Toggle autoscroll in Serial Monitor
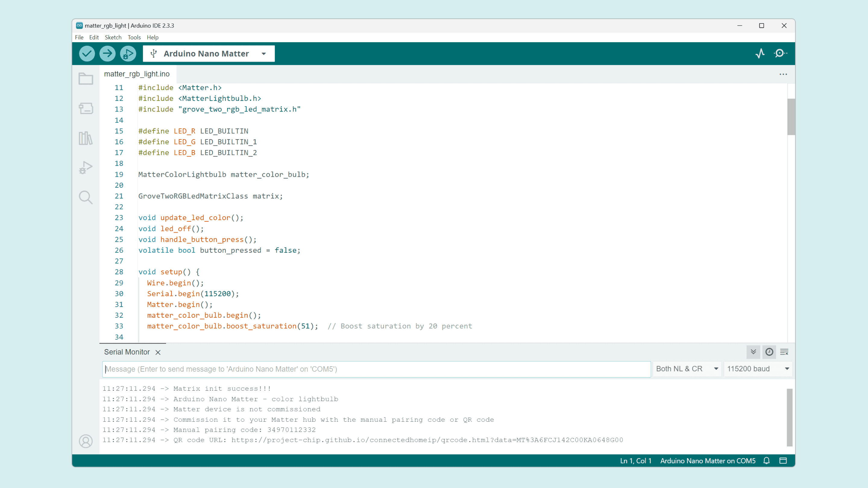The width and height of the screenshot is (868, 488). pyautogui.click(x=753, y=352)
